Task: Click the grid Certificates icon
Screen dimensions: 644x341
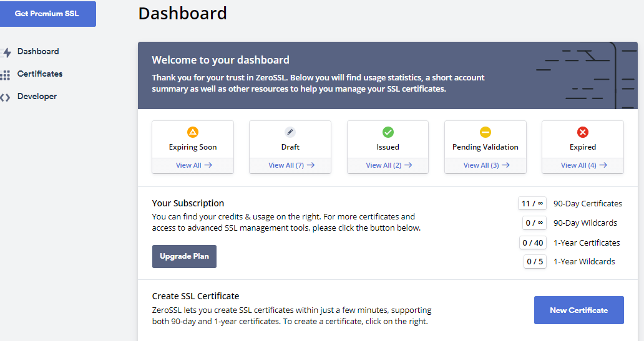Action: tap(6, 75)
